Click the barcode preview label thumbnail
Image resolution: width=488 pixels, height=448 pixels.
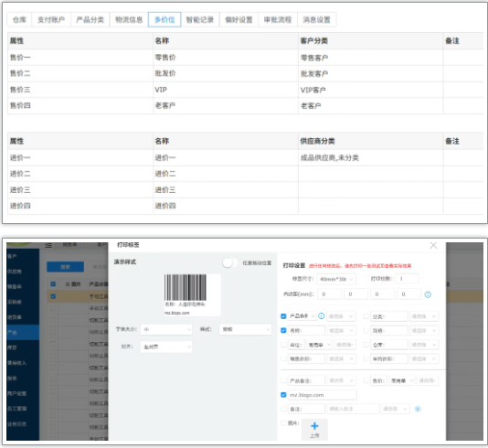coord(192,294)
